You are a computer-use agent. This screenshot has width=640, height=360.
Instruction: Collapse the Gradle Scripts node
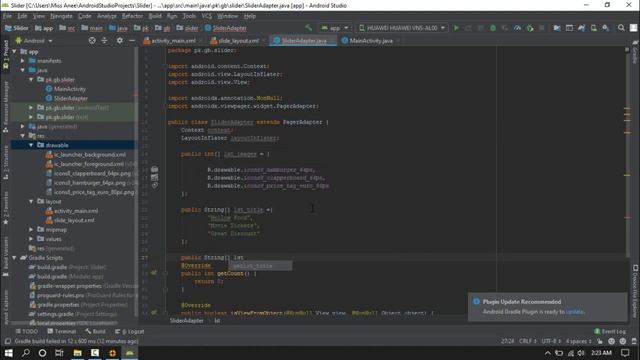pyautogui.click(x=15, y=258)
